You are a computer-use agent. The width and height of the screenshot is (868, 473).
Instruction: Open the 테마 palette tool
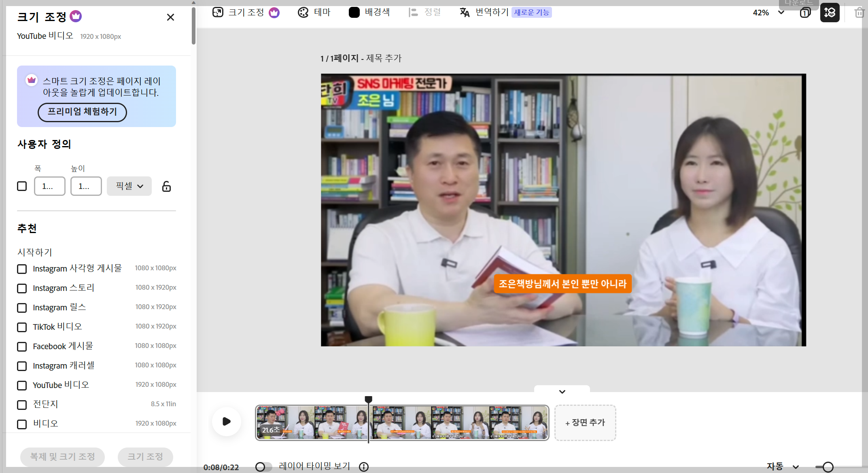pos(314,13)
